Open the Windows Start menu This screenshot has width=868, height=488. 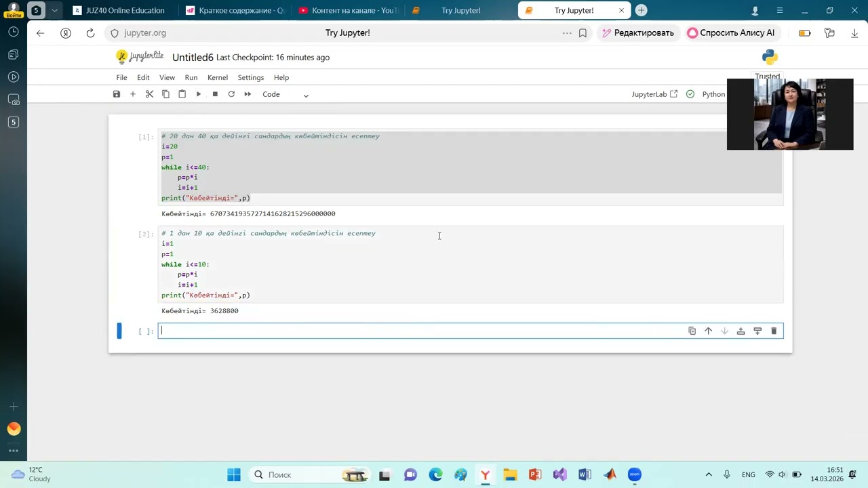(233, 474)
